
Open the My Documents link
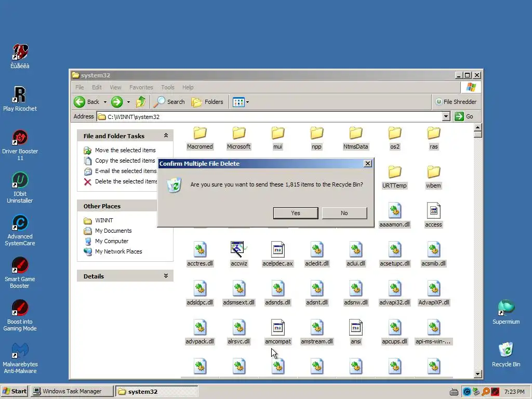click(x=113, y=231)
